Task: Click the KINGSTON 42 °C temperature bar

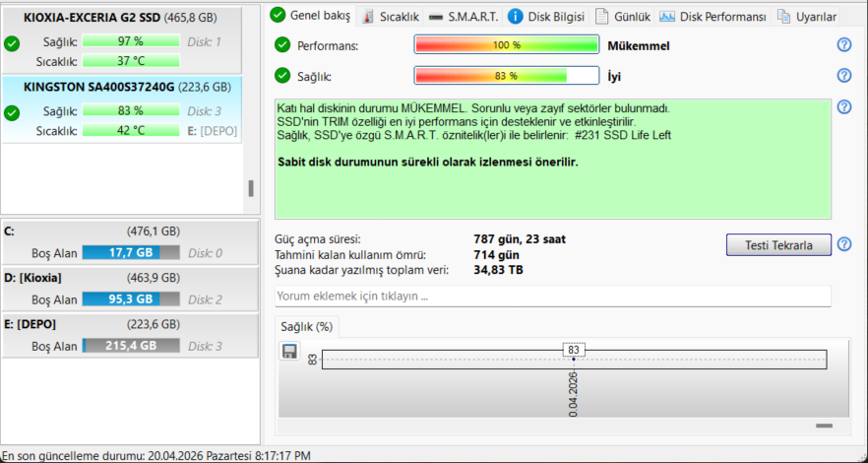Action: point(131,131)
